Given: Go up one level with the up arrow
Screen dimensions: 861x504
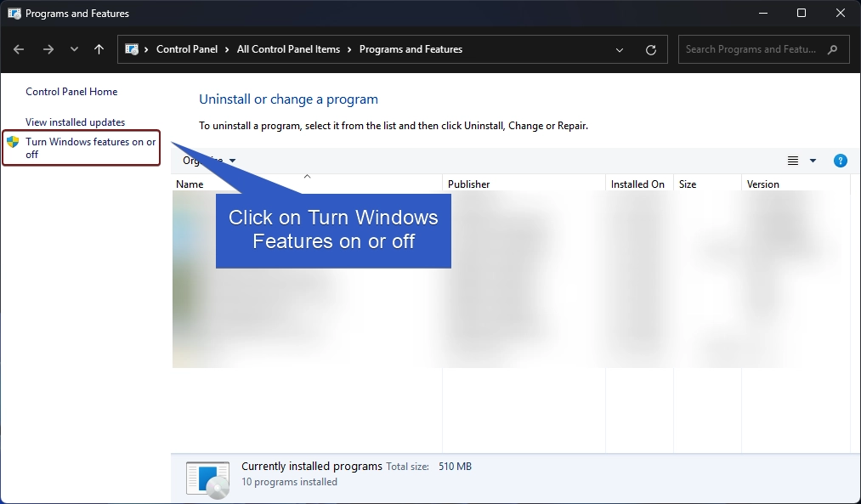Looking at the screenshot, I should pos(99,49).
